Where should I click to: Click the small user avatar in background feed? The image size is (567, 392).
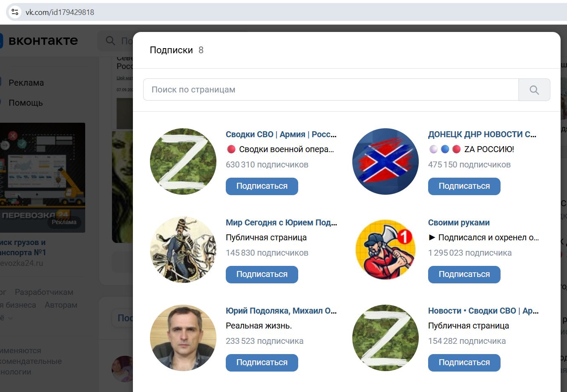(123, 369)
